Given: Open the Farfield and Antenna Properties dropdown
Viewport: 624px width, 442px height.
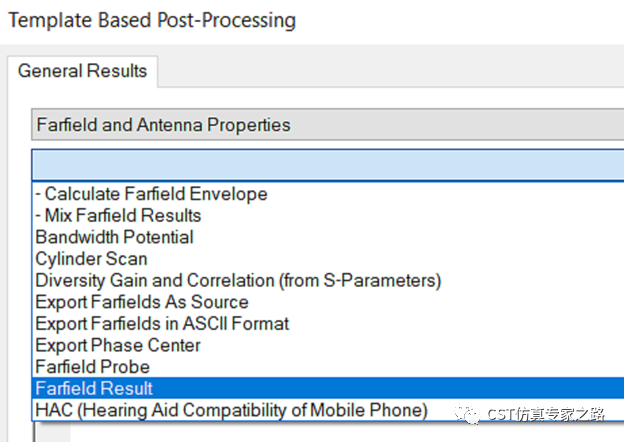Looking at the screenshot, I should (328, 125).
